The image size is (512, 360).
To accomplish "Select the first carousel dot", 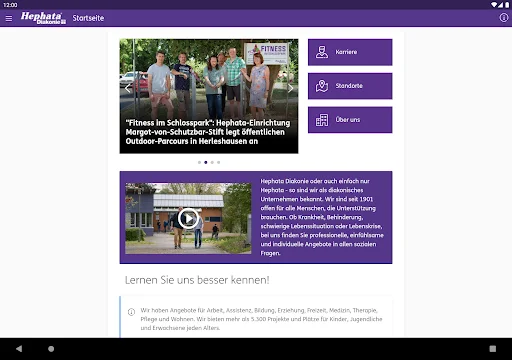I will (199, 162).
